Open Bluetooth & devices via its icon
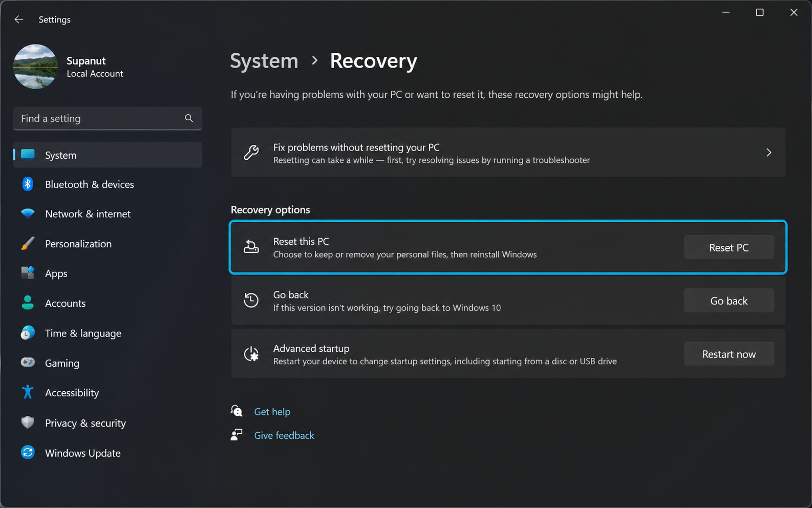 [28, 184]
